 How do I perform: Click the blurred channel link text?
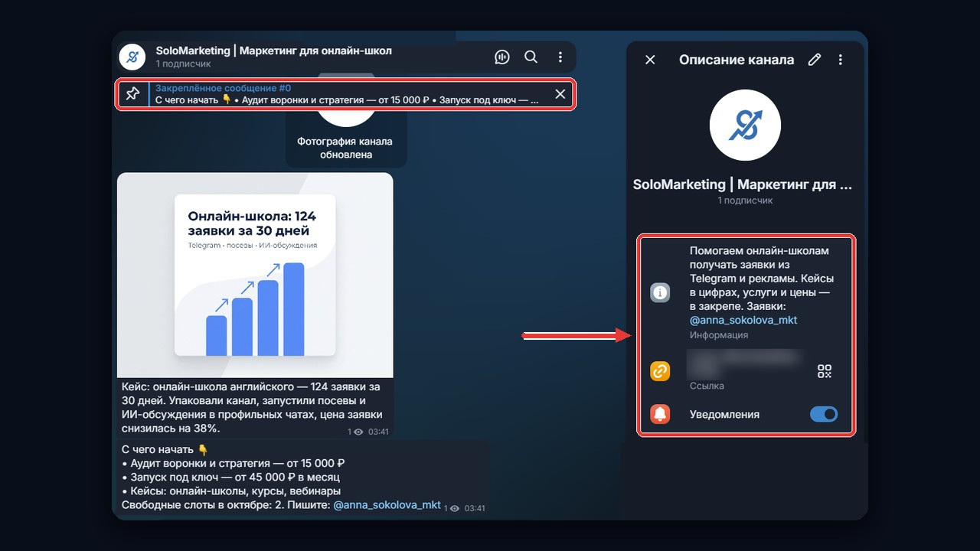[745, 364]
